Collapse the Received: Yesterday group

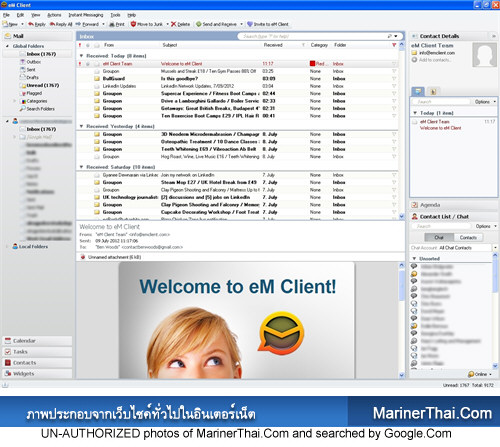[81, 126]
